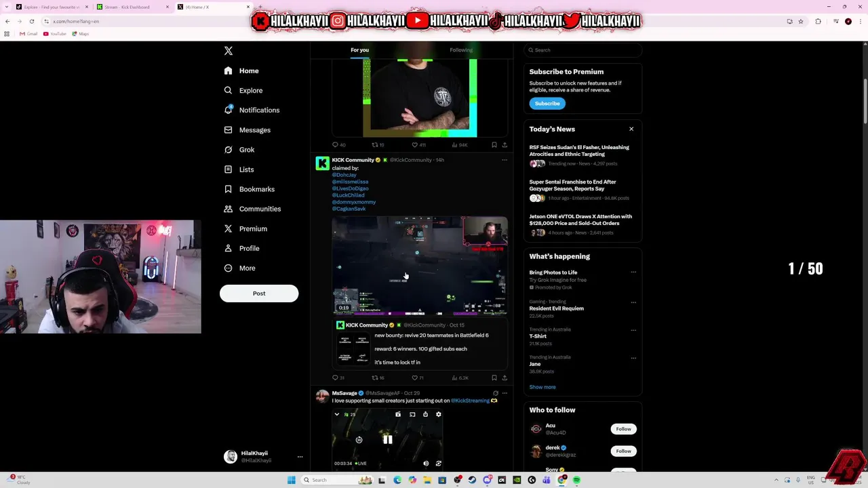The image size is (868, 488).
Task: Open RSF Seizes Sudan's El Fasher news
Action: coord(583,155)
